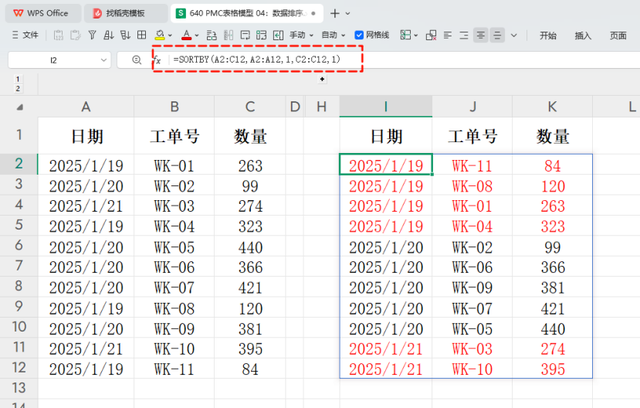Screen dimensions: 640x408
Task: Click the cell borders grid icon
Action: point(142,35)
